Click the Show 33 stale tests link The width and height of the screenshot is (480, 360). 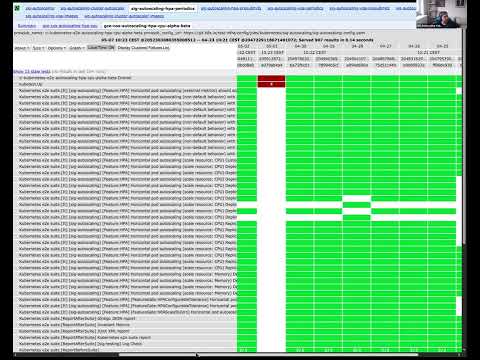tap(32, 71)
